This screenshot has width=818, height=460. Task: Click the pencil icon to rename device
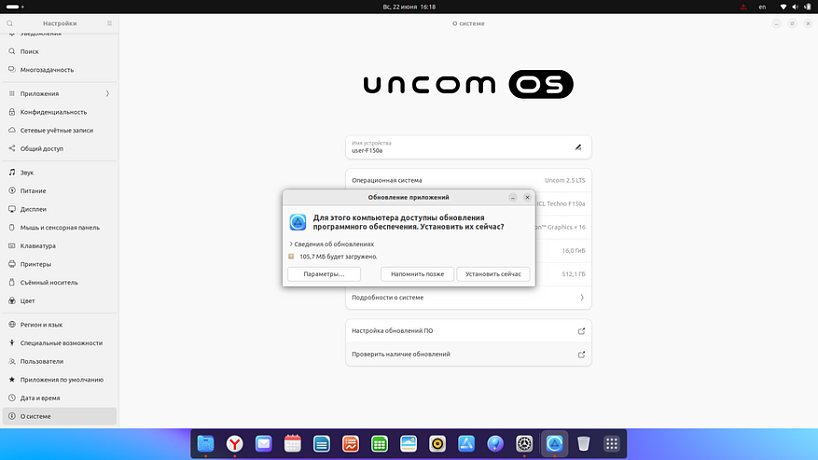(x=577, y=147)
